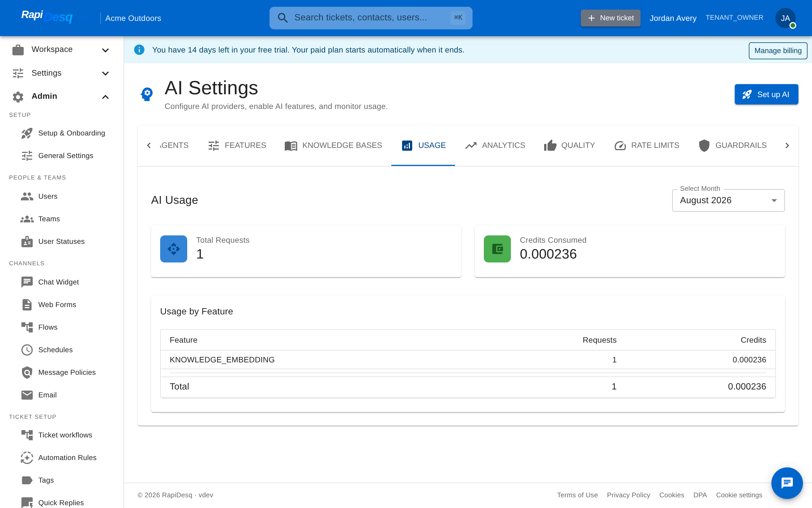Open Teams in the sidebar
This screenshot has height=508, width=812.
coord(62,219)
